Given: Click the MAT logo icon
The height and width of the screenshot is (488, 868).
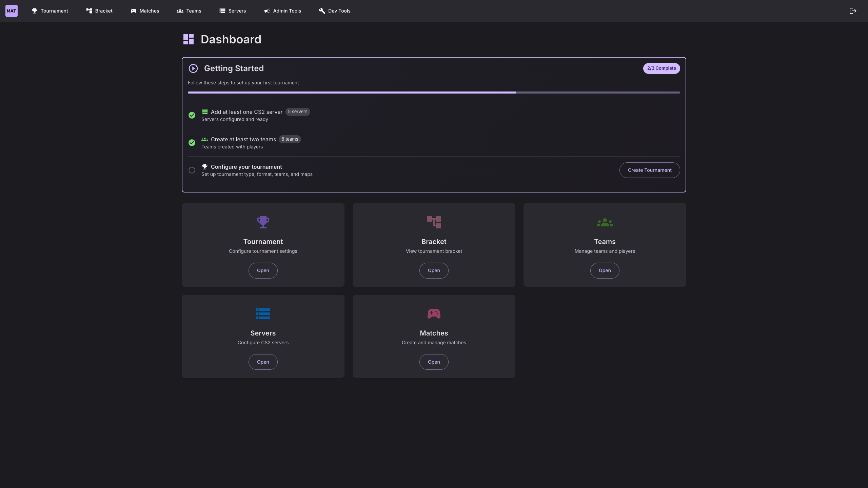Looking at the screenshot, I should (x=12, y=11).
